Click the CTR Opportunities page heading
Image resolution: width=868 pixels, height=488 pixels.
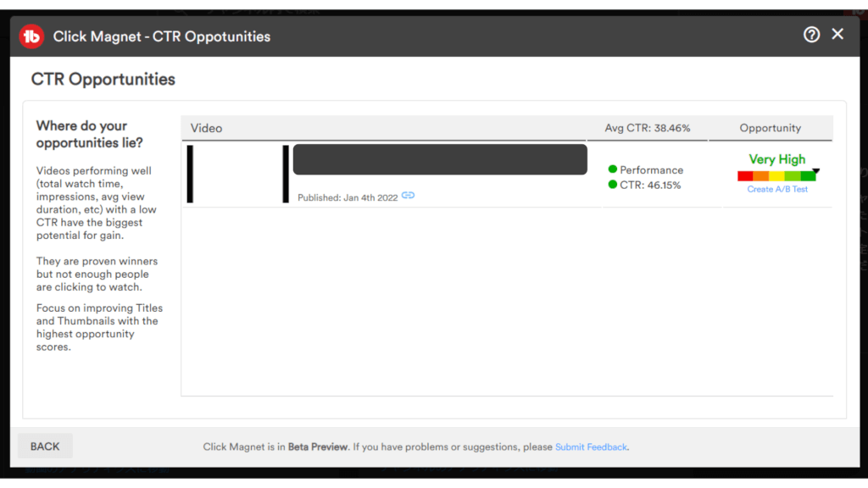(103, 80)
